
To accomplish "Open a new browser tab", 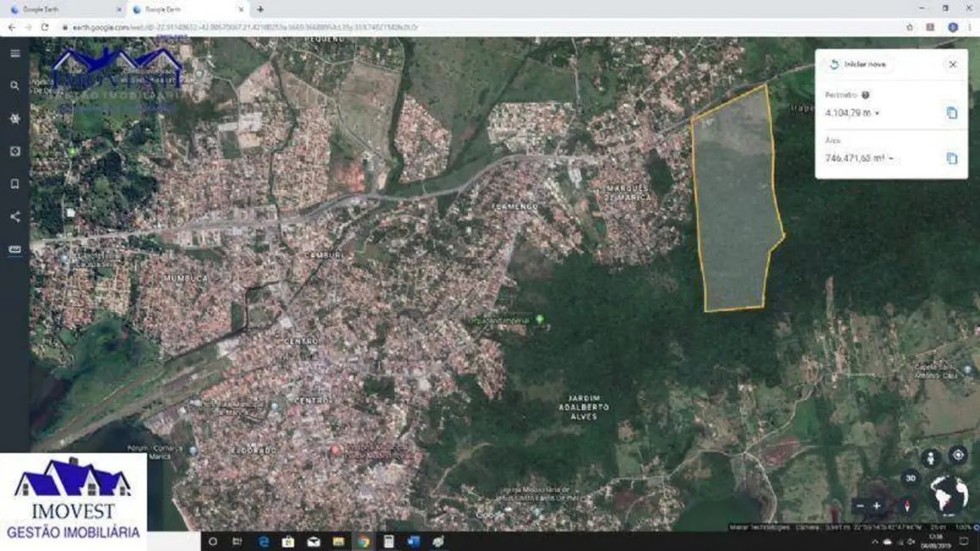I will (x=260, y=9).
